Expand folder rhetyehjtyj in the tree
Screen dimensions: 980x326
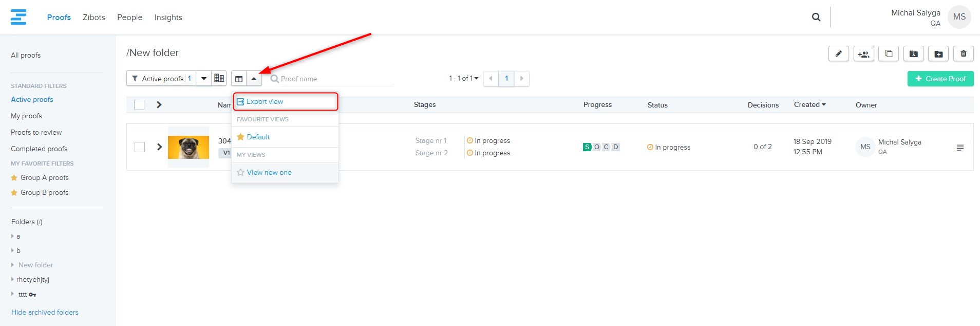click(x=13, y=280)
